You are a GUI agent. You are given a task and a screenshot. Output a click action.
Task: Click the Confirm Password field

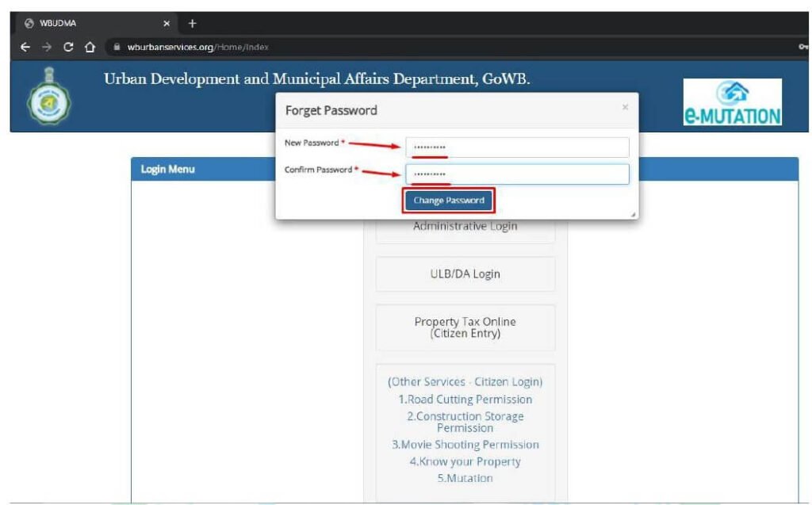pos(517,174)
